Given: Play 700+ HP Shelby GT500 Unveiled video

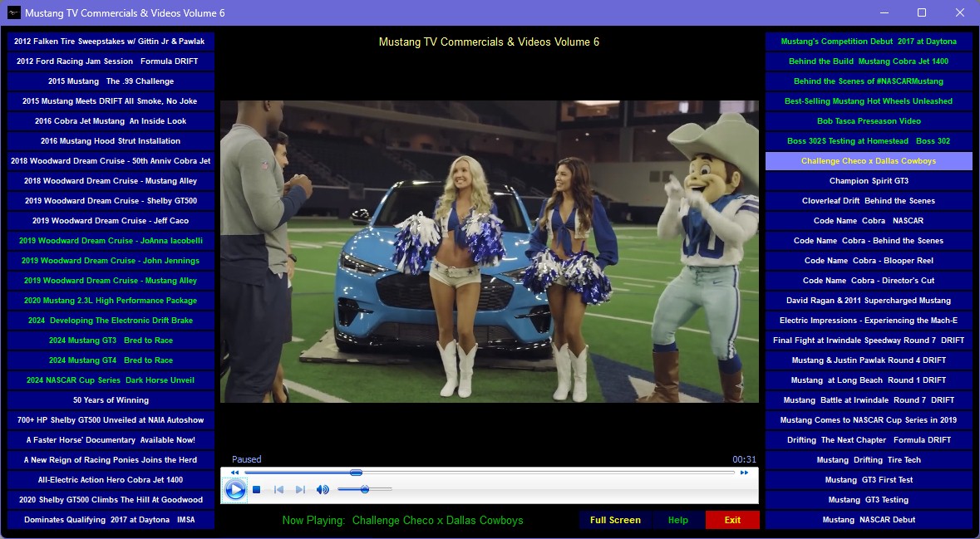Looking at the screenshot, I should 111,420.
